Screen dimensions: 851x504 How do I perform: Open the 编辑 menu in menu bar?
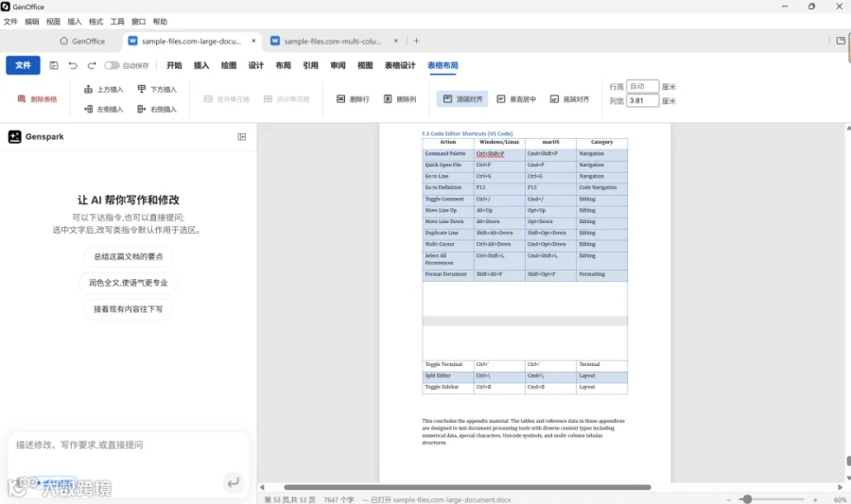tap(32, 22)
